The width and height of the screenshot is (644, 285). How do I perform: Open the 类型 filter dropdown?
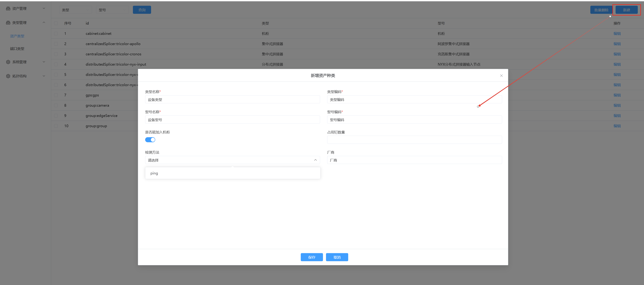click(x=76, y=10)
